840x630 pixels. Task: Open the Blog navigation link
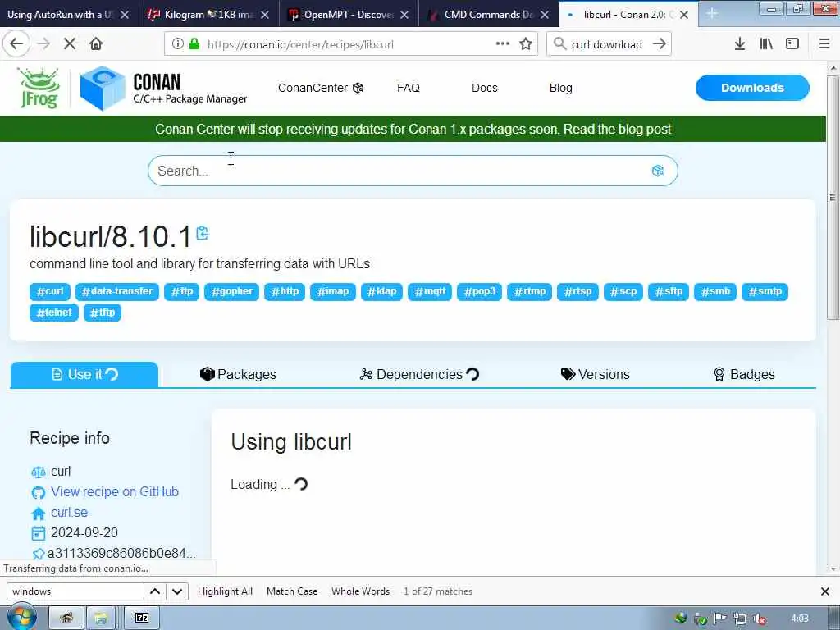[x=560, y=88]
